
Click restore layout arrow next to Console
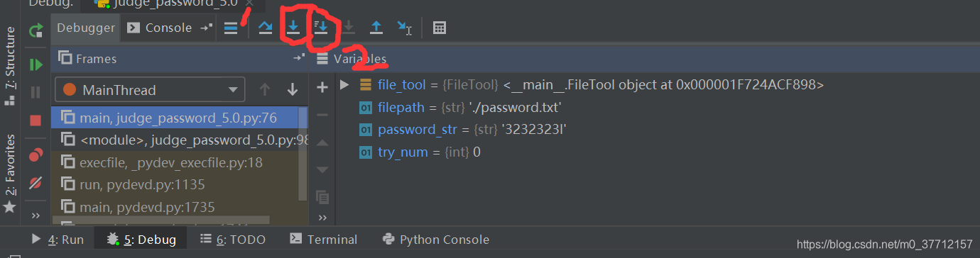tap(206, 28)
